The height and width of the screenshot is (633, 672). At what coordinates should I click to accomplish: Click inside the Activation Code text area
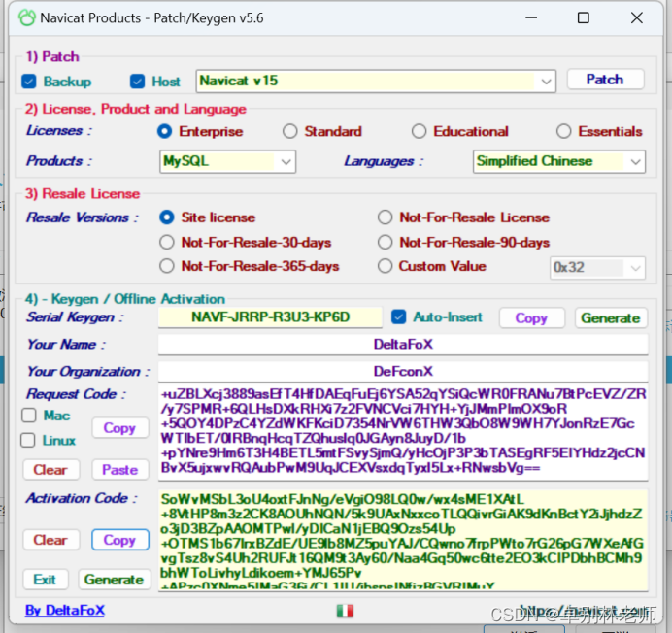pos(403,541)
